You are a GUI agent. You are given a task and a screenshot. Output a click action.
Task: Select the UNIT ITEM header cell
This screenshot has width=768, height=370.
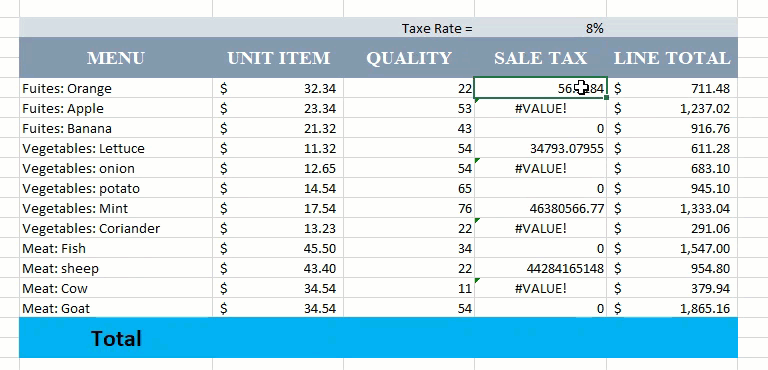click(x=278, y=58)
